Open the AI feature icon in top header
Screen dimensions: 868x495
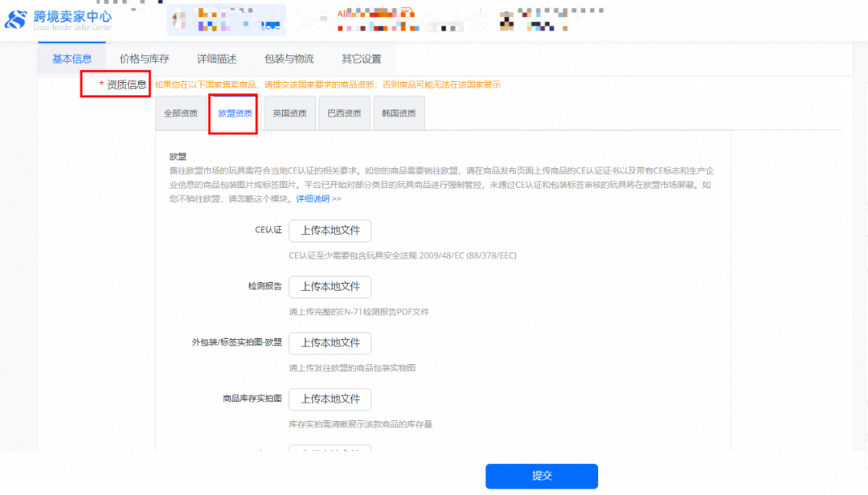[x=341, y=14]
